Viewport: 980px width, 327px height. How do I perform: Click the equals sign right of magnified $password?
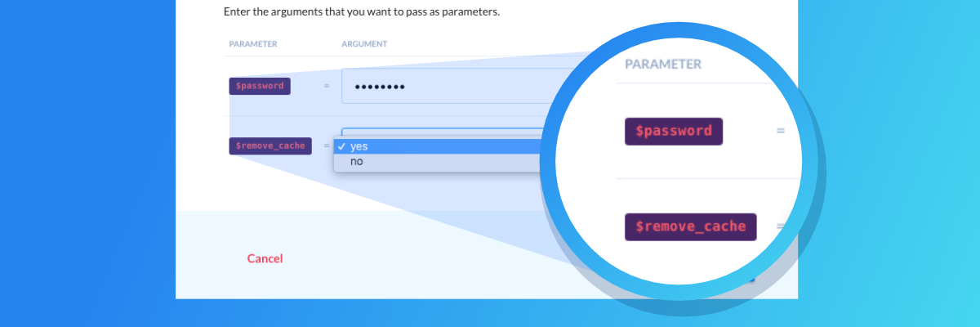pos(780,131)
